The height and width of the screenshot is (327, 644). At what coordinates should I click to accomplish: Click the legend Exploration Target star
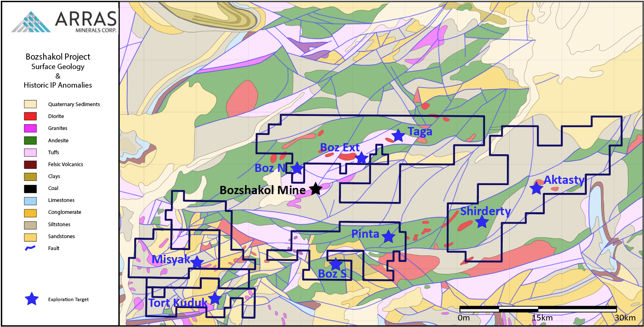click(x=32, y=299)
